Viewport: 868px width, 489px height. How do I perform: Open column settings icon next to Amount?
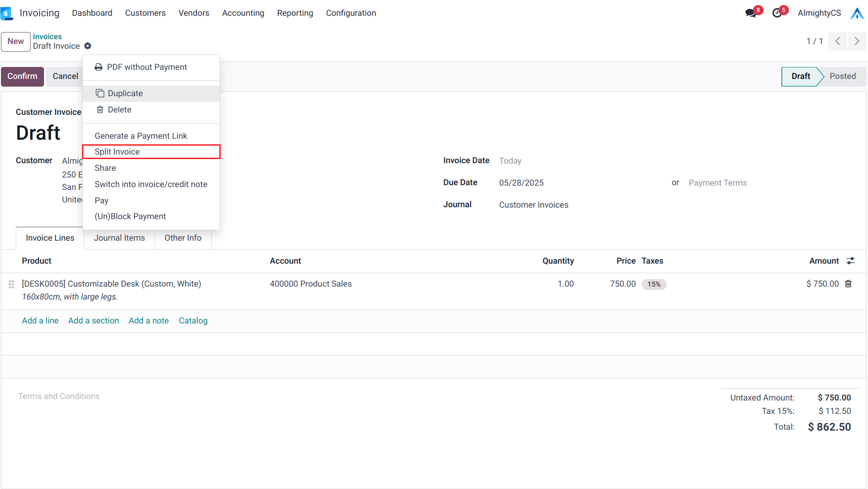tap(850, 261)
